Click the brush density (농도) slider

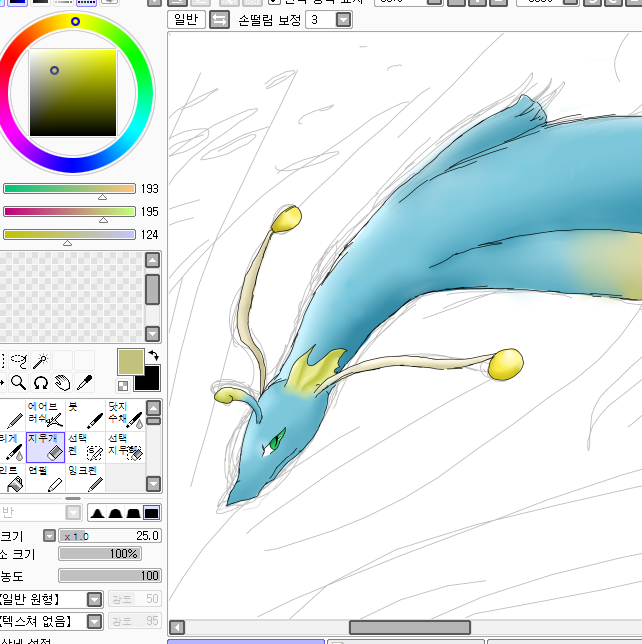(109, 575)
